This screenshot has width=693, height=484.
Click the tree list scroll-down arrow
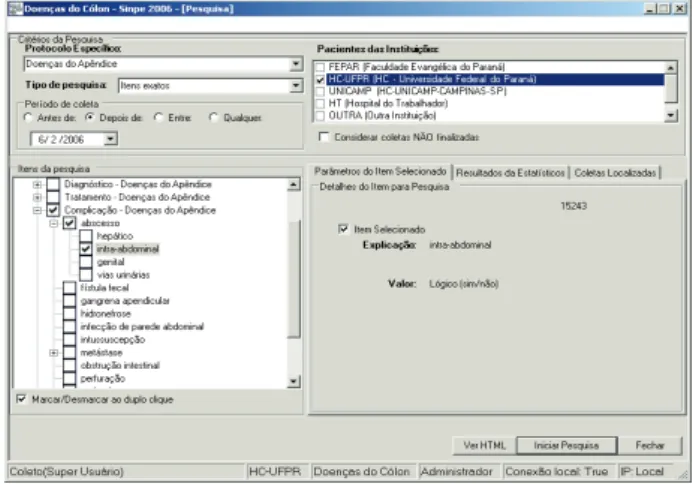point(293,381)
